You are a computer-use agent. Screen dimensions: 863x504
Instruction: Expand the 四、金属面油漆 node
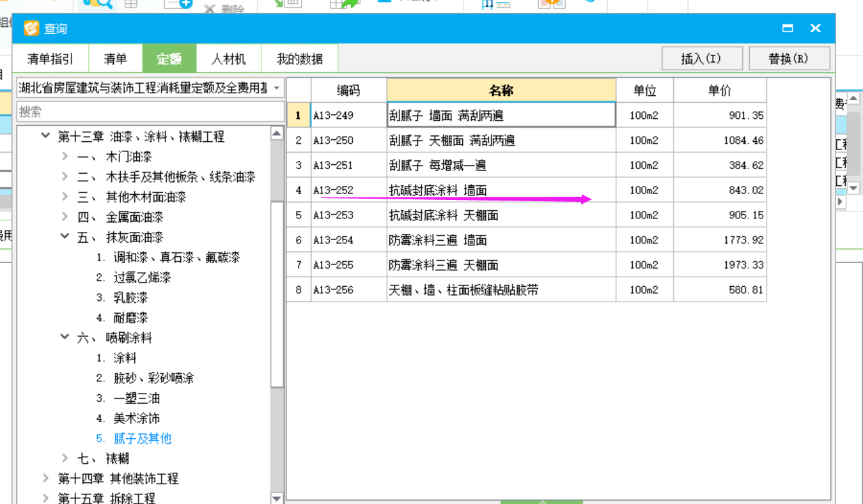coord(65,217)
